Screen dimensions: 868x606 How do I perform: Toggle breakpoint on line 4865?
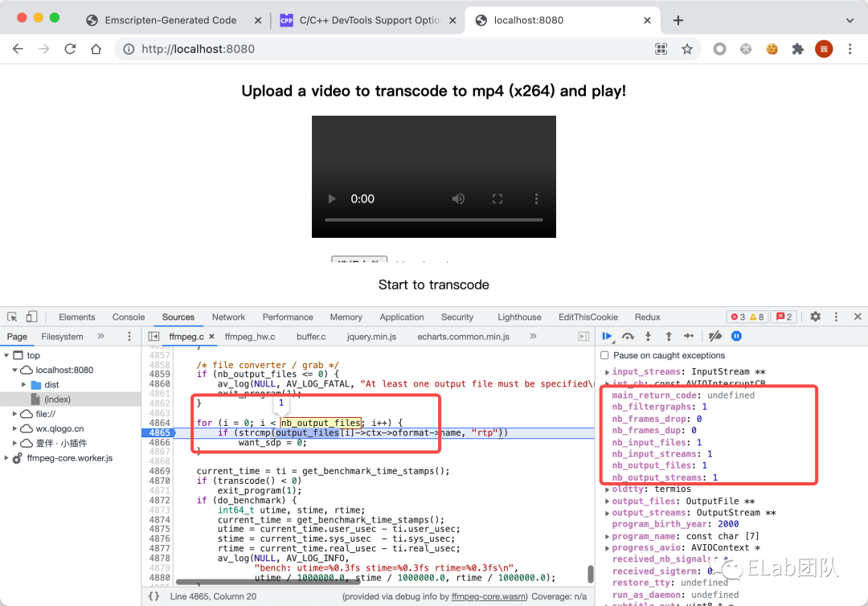click(159, 432)
